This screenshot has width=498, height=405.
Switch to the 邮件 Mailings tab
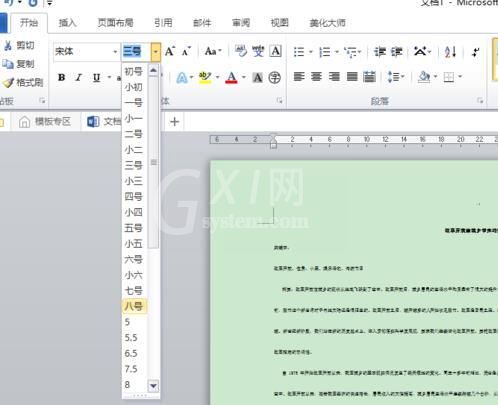tap(202, 23)
